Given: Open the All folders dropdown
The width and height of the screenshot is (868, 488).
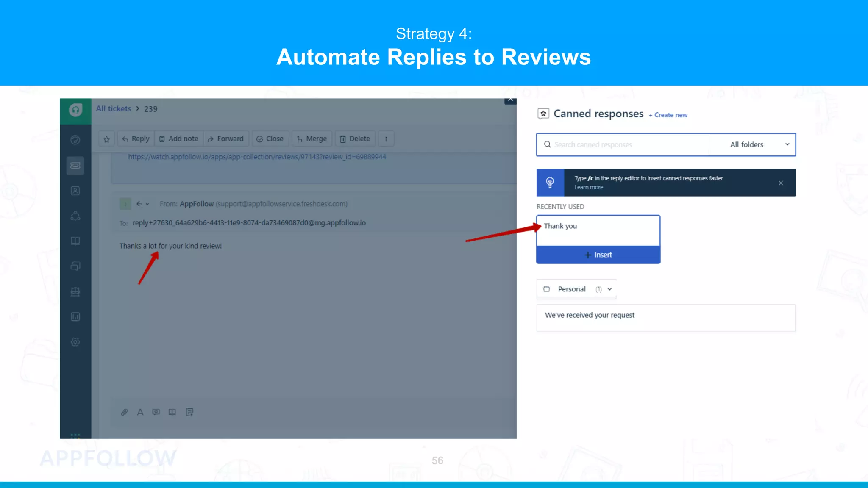Looking at the screenshot, I should click(x=752, y=145).
